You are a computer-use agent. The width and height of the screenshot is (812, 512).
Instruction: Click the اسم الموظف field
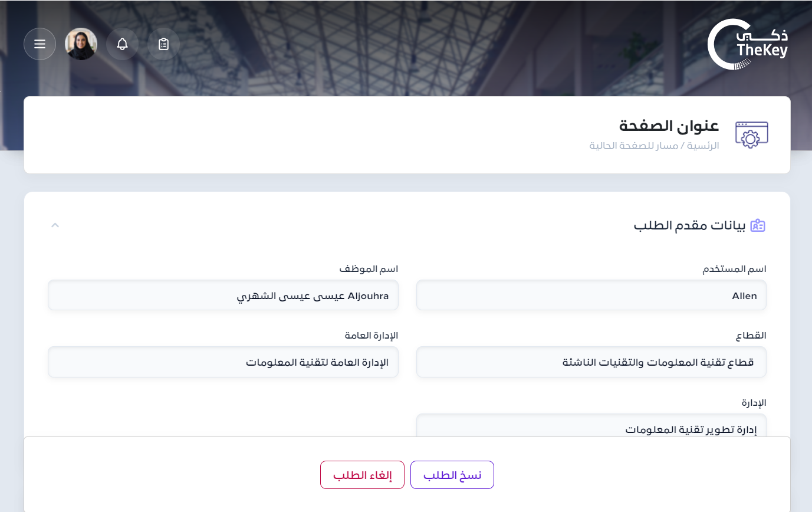(223, 296)
